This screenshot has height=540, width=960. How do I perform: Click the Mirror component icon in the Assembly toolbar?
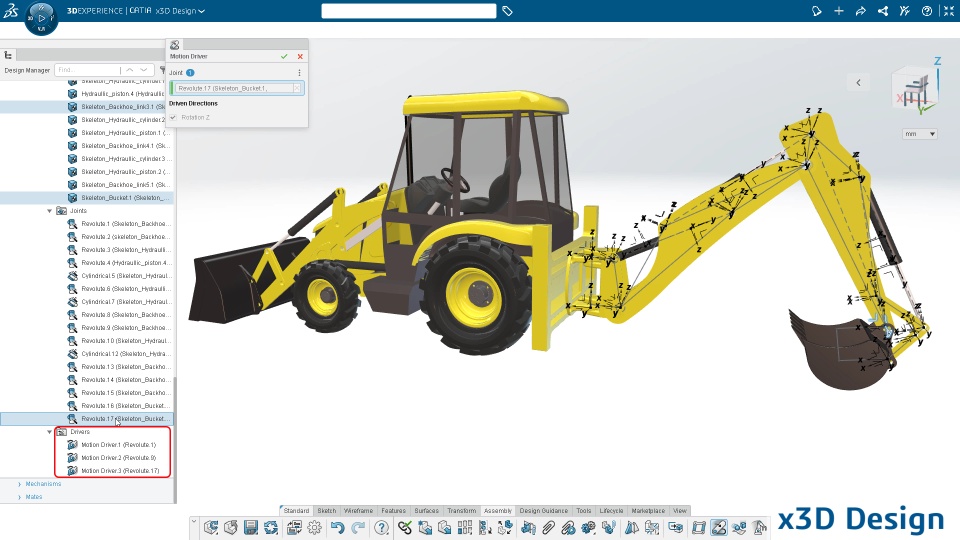(x=631, y=527)
